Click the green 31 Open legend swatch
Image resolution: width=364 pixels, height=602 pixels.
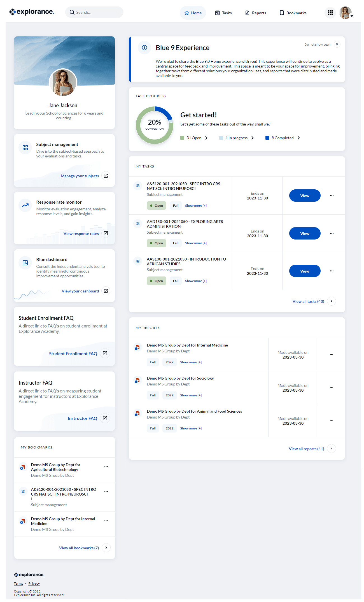click(182, 138)
